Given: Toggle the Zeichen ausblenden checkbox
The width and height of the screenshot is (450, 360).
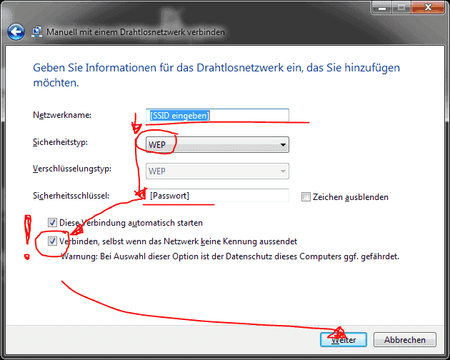Looking at the screenshot, I should [306, 197].
